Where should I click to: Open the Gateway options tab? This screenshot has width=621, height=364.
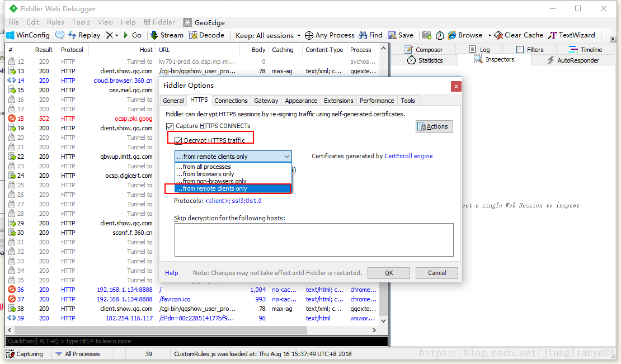point(266,101)
